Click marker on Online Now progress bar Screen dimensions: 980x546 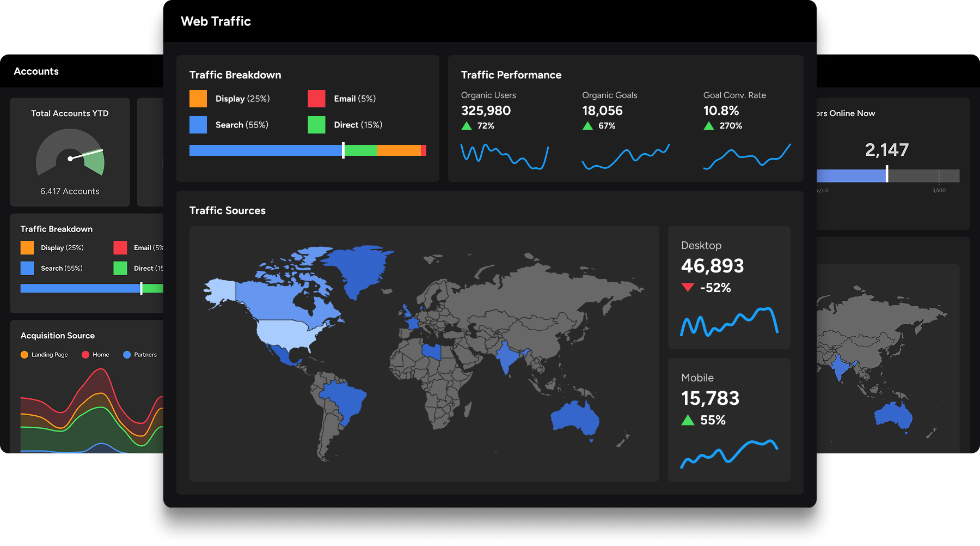coord(887,174)
